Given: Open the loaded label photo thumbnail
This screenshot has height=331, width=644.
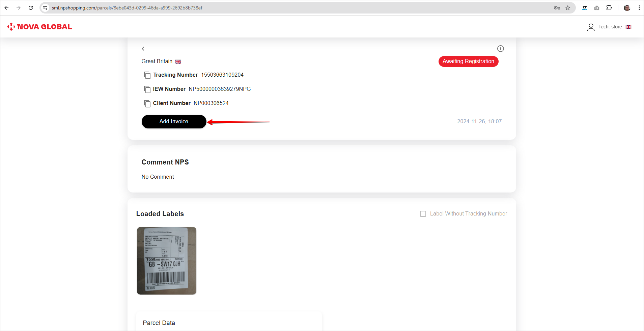Looking at the screenshot, I should [x=167, y=260].
